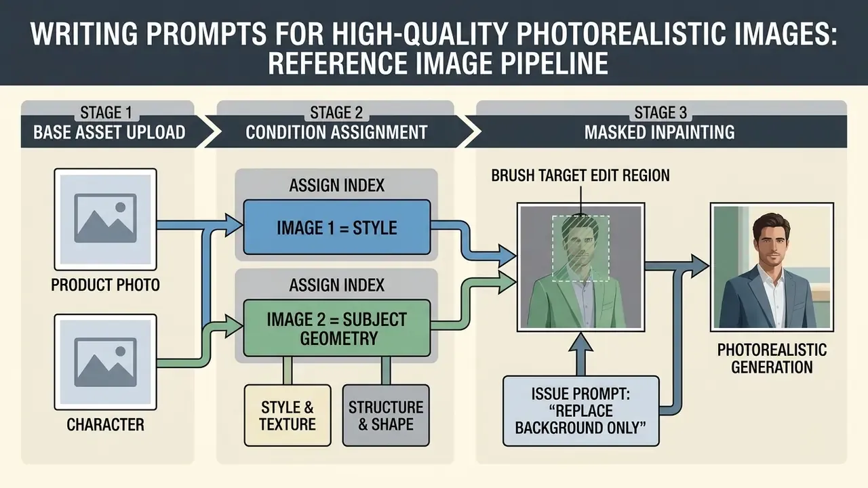Open the green-masked man inpainting image

click(x=580, y=268)
